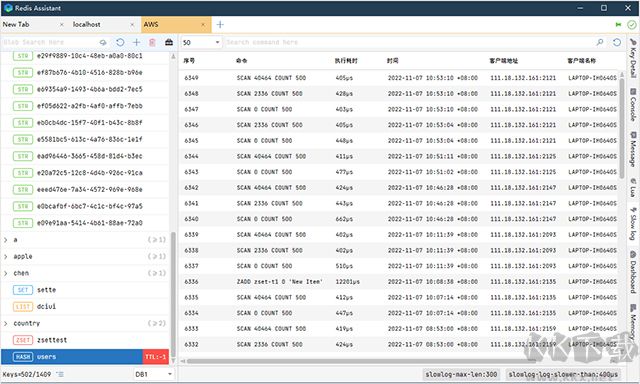The height and width of the screenshot is (384, 640).
Task: Expand the country key group
Action: (x=6, y=324)
